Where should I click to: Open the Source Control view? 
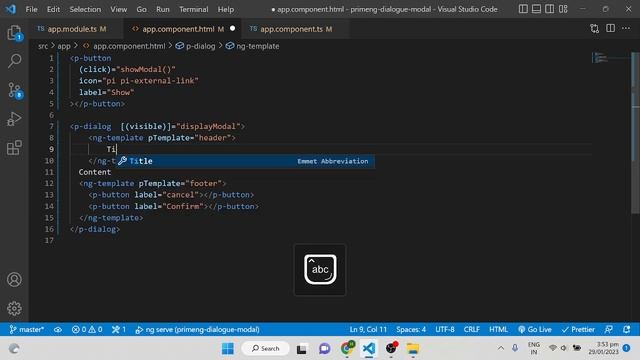[15, 90]
